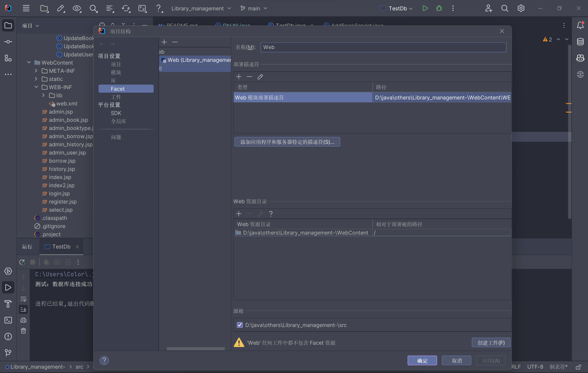Click the green Run button in toolbar
This screenshot has width=588, height=373.
pyautogui.click(x=425, y=8)
